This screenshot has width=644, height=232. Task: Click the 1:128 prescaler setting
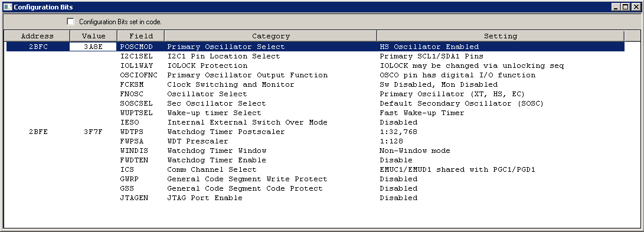391,141
